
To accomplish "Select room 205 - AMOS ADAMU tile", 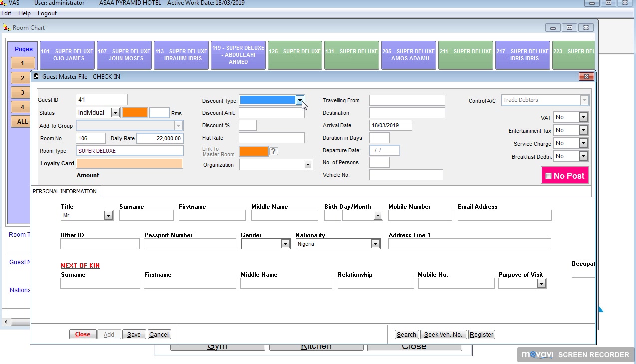I will pos(408,55).
